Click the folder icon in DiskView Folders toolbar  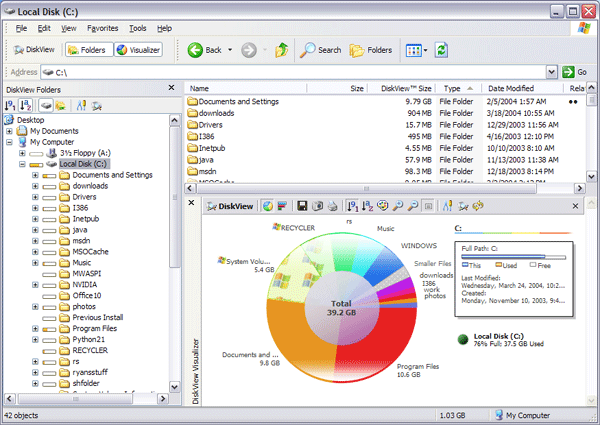point(60,105)
